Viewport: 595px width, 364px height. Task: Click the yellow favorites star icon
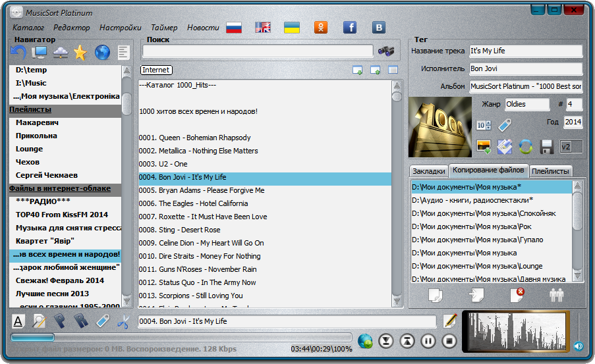(80, 52)
